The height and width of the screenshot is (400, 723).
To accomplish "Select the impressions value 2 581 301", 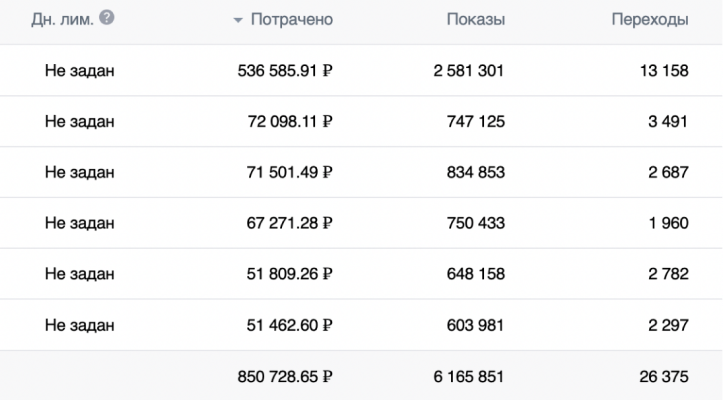I will click(x=468, y=71).
